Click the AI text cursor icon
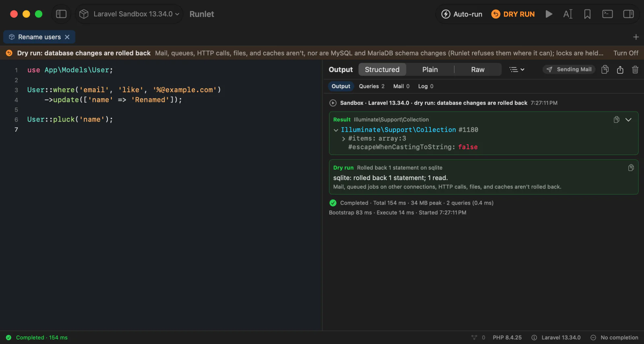Screen dimensions: 644x344 coord(568,14)
